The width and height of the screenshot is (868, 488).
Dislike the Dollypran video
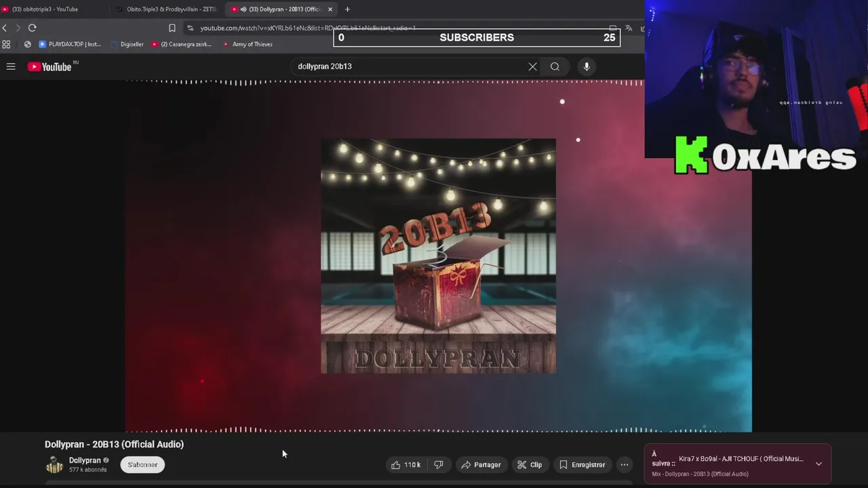pyautogui.click(x=439, y=465)
